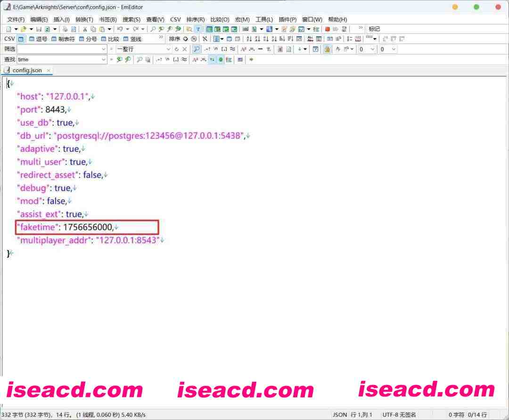Click the Cut scissors icon
509x420 pixels.
click(x=85, y=29)
